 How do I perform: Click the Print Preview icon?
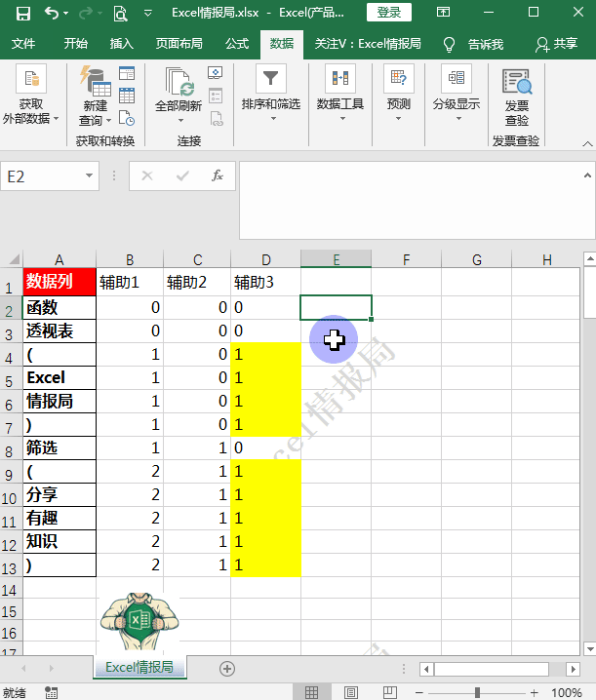tap(120, 14)
